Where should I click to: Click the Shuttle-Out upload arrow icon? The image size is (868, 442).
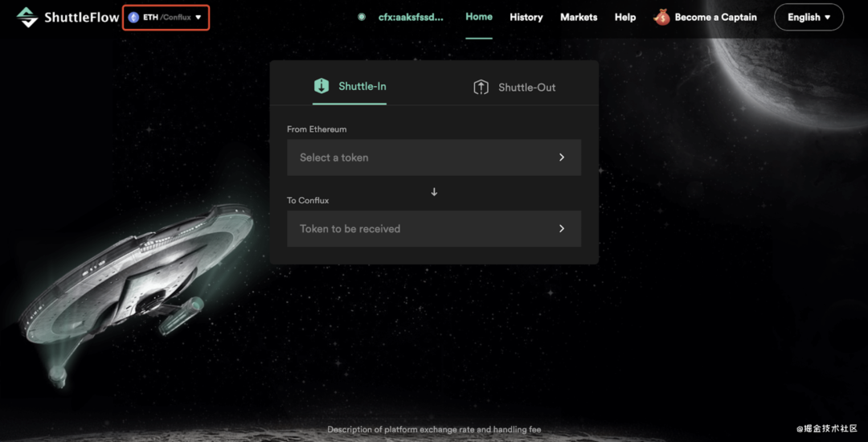point(481,87)
